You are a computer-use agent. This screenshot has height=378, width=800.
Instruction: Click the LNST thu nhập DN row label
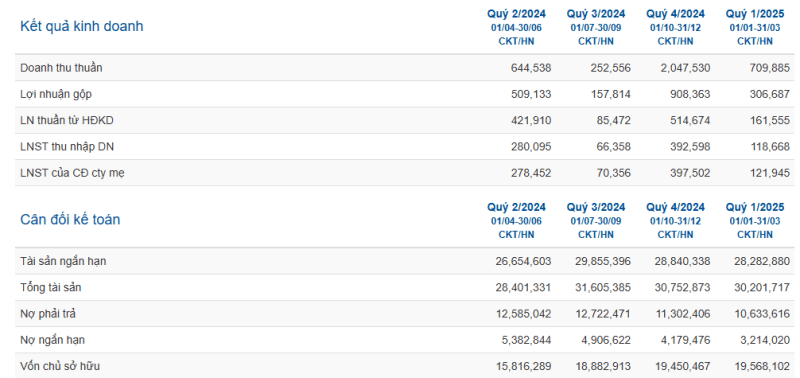(x=67, y=147)
